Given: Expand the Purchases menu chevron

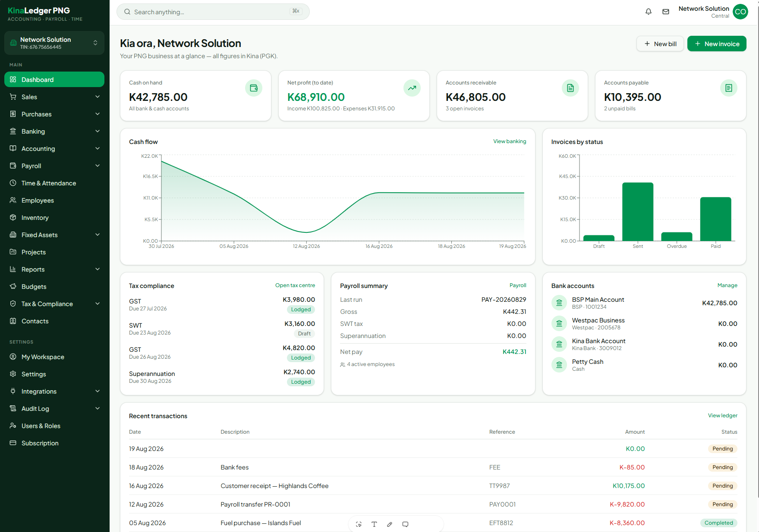Looking at the screenshot, I should pos(98,114).
